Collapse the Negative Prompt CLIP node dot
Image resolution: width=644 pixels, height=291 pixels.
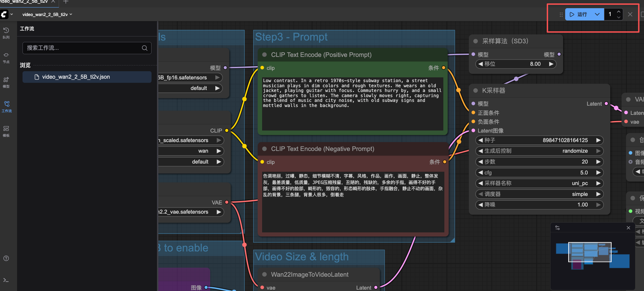click(x=264, y=149)
